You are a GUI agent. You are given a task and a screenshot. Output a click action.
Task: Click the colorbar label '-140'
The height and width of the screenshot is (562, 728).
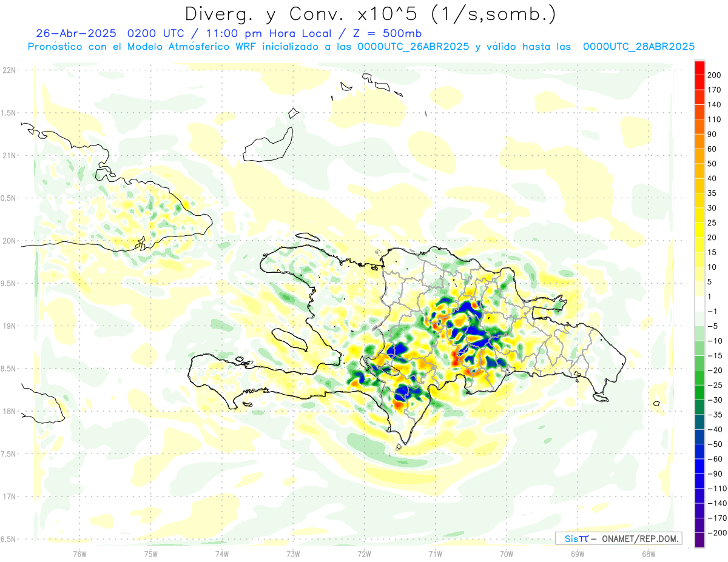pyautogui.click(x=716, y=503)
